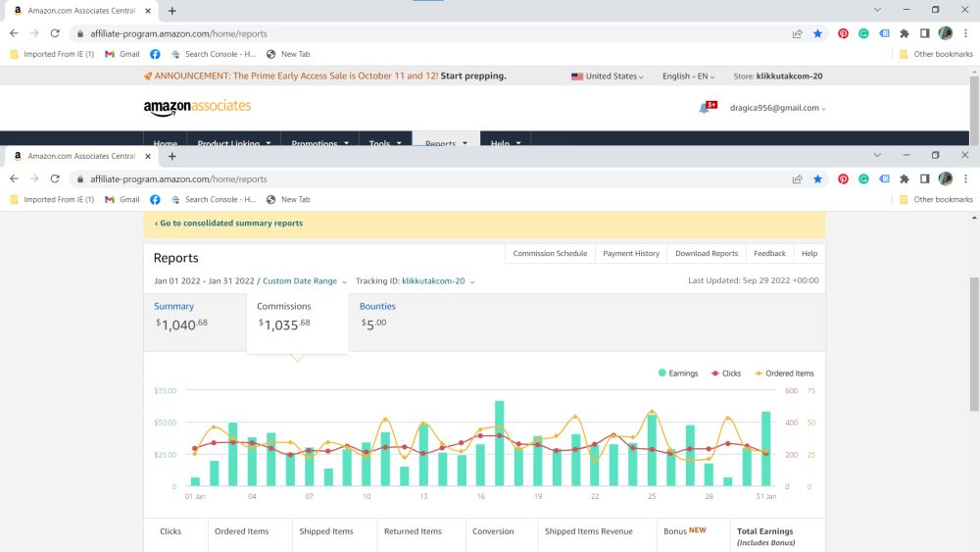The image size is (980, 552).
Task: Reload the page in the lower browser window
Action: click(x=55, y=178)
